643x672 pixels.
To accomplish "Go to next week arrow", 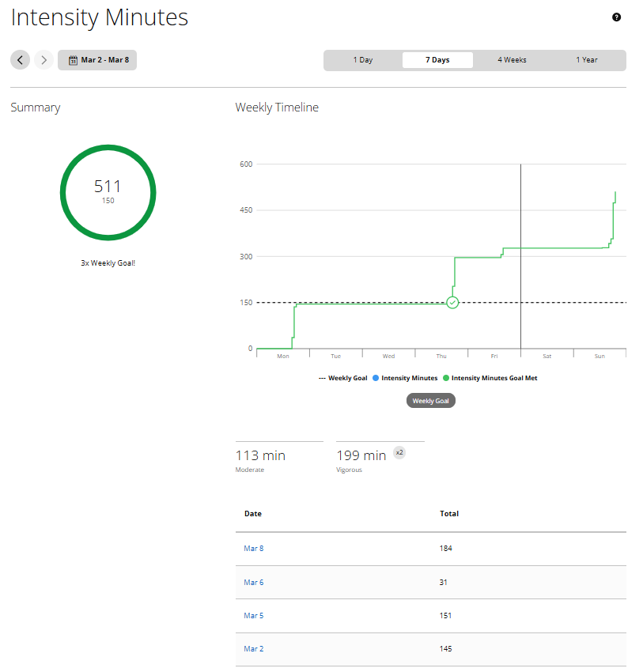I will coord(43,60).
